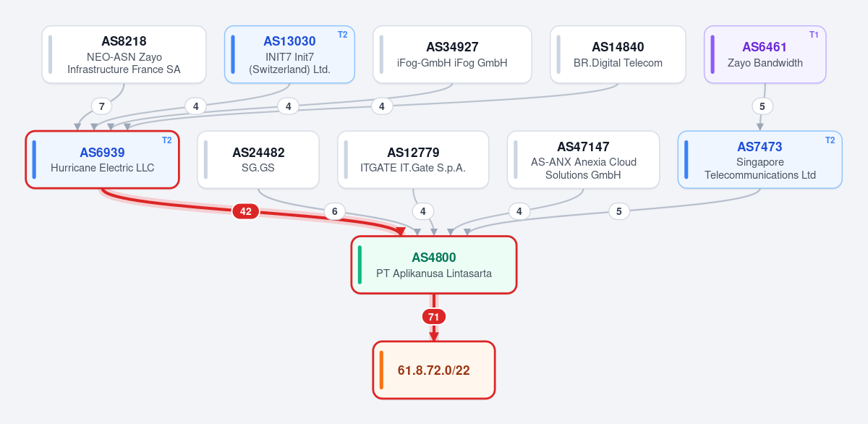
Task: Select the AS14840 BR.Digital Telecom node
Action: pyautogui.click(x=618, y=55)
